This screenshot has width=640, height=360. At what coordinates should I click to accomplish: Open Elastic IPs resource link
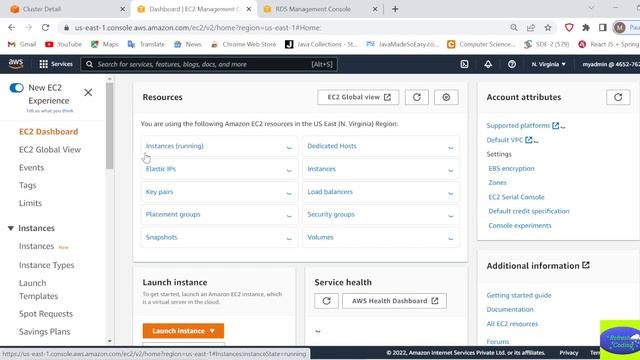pos(161,169)
